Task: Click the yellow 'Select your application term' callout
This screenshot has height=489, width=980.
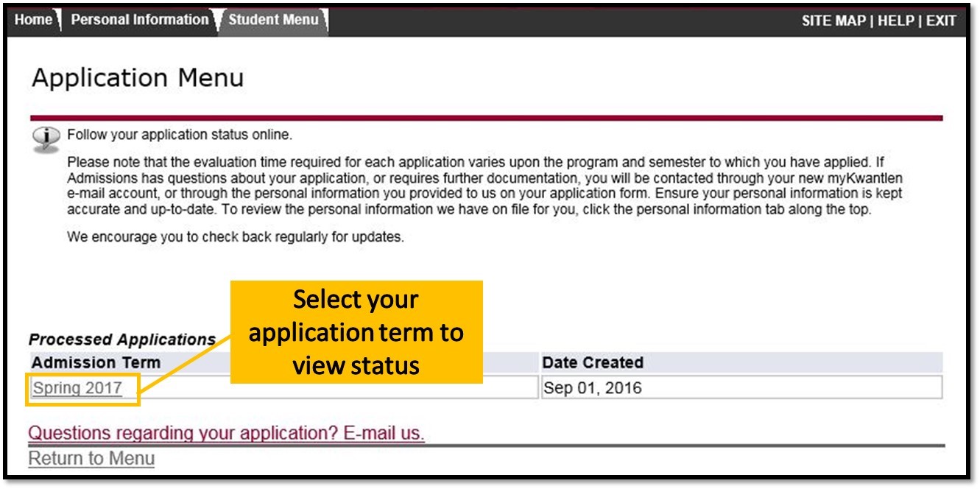Action: (356, 332)
